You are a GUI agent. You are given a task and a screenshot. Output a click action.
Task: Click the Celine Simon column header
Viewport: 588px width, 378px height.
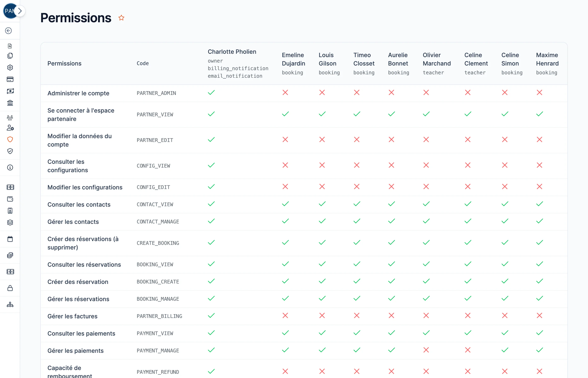click(512, 64)
